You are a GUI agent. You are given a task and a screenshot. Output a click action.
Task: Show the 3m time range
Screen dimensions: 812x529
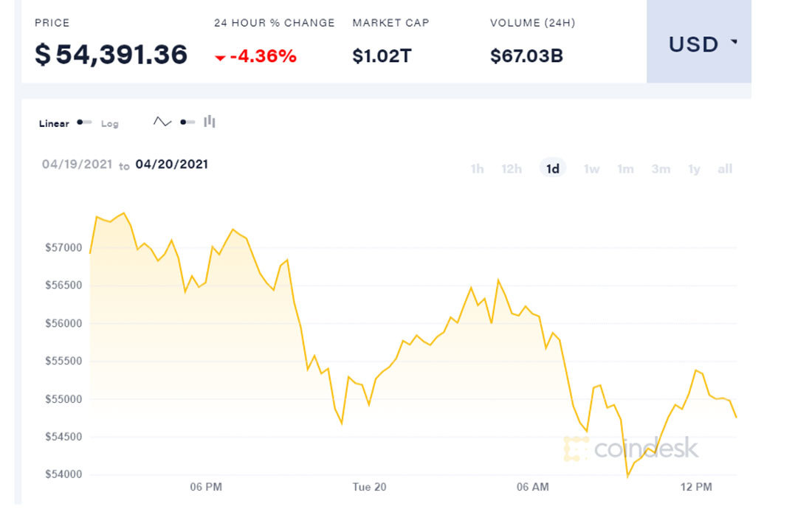pos(661,169)
